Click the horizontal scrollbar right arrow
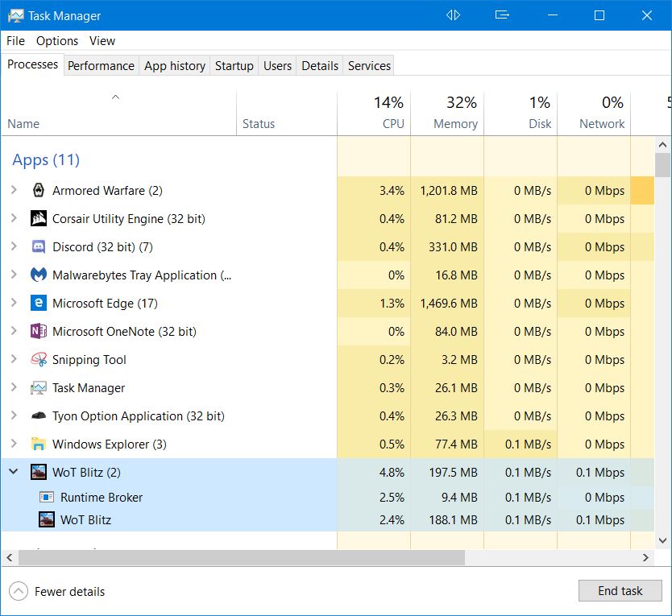The width and height of the screenshot is (672, 616). (646, 558)
